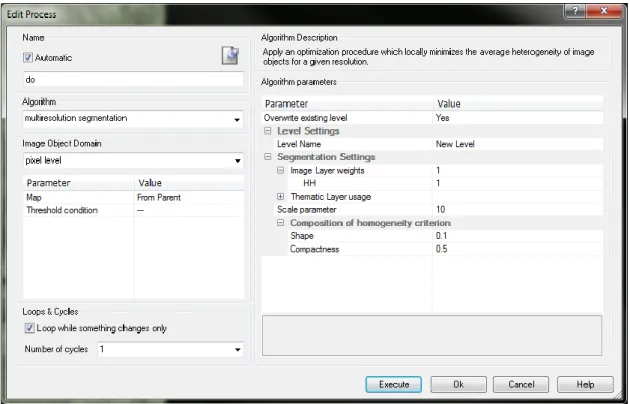Toggle Loop while something changes only checkbox
Image resolution: width=630 pixels, height=404 pixels.
[x=29, y=328]
